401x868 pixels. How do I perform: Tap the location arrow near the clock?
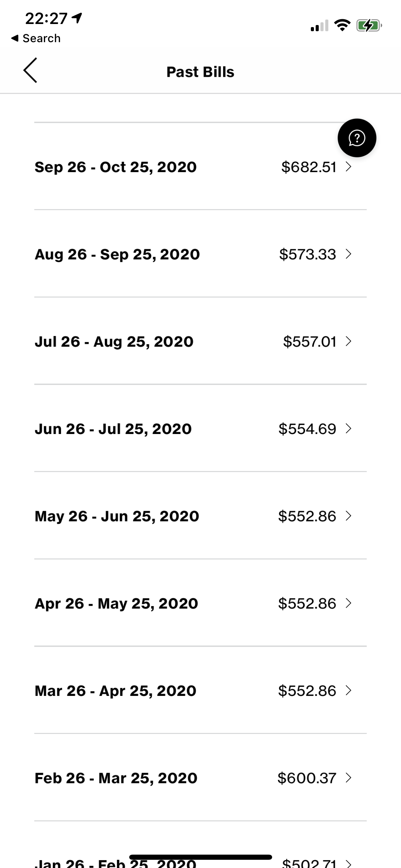pos(77,18)
